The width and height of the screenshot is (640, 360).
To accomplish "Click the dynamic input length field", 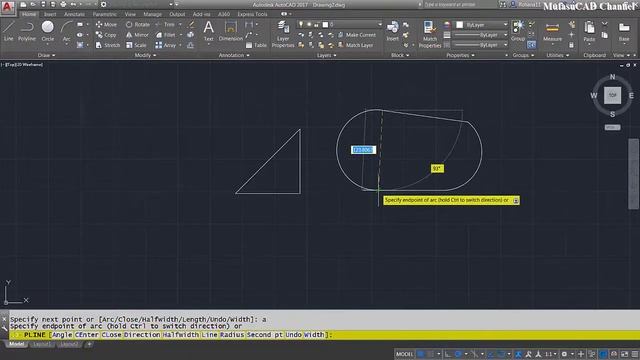I will click(363, 150).
